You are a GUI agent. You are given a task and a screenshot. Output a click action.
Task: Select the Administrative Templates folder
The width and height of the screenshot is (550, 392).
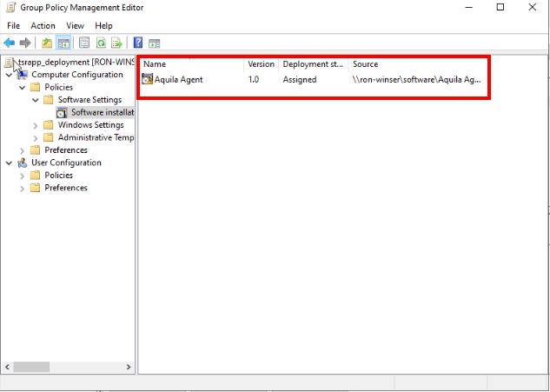(x=95, y=137)
